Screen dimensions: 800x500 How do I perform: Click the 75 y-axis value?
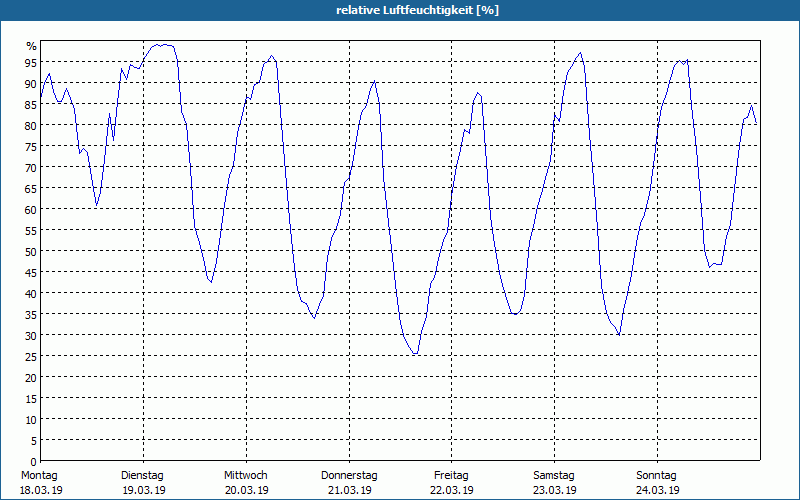pos(31,147)
